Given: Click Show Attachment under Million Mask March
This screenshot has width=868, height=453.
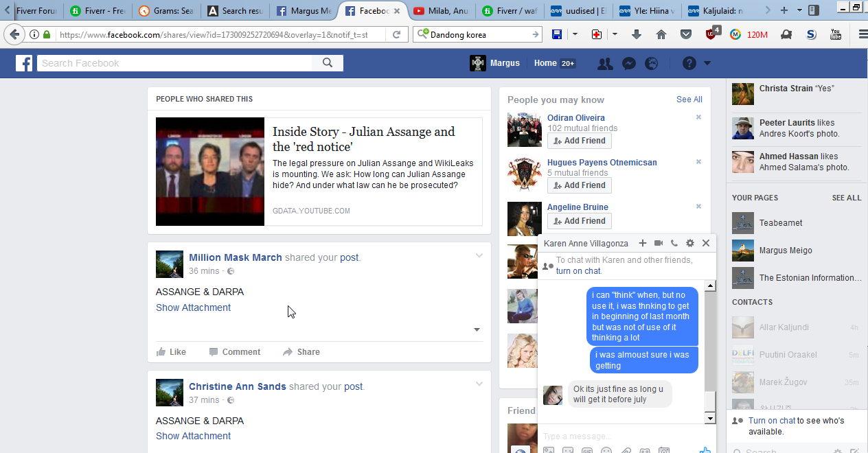Looking at the screenshot, I should tap(193, 307).
